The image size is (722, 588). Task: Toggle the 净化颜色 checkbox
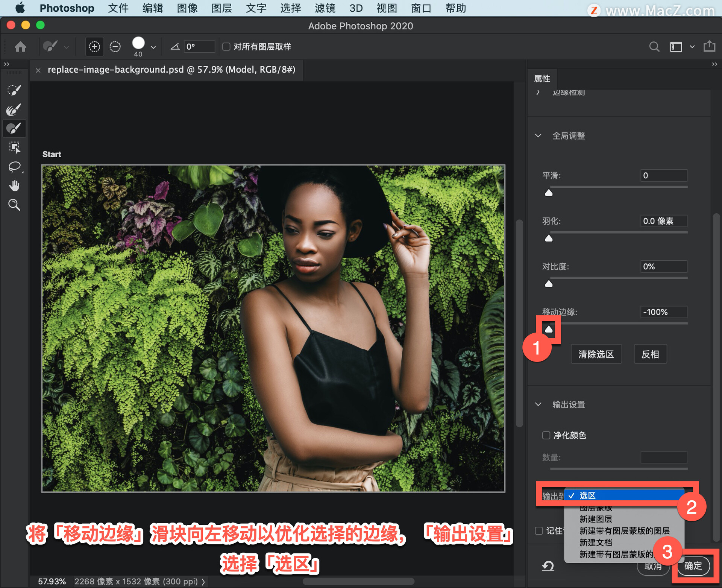(546, 435)
